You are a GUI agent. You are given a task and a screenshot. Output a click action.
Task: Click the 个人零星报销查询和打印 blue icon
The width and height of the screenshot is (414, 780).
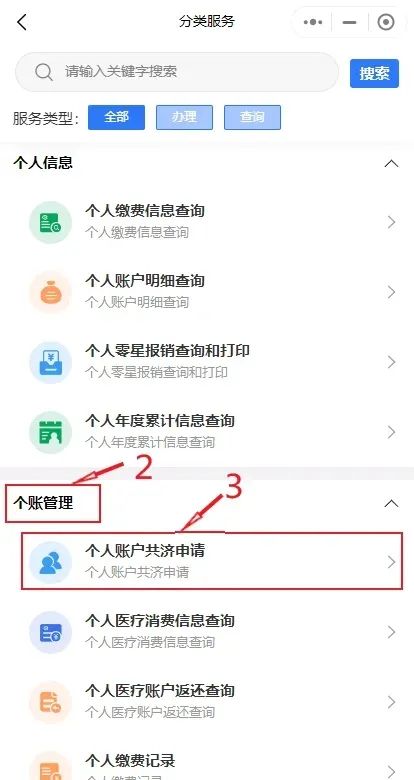click(50, 362)
